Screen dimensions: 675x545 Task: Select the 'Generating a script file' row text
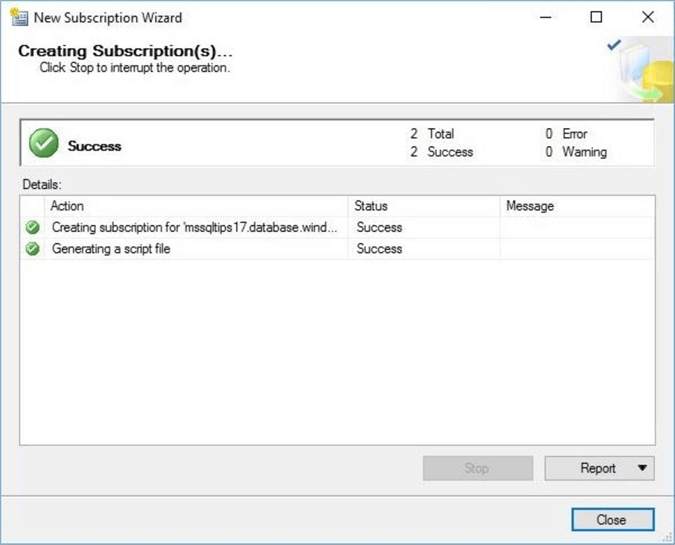[x=111, y=249]
